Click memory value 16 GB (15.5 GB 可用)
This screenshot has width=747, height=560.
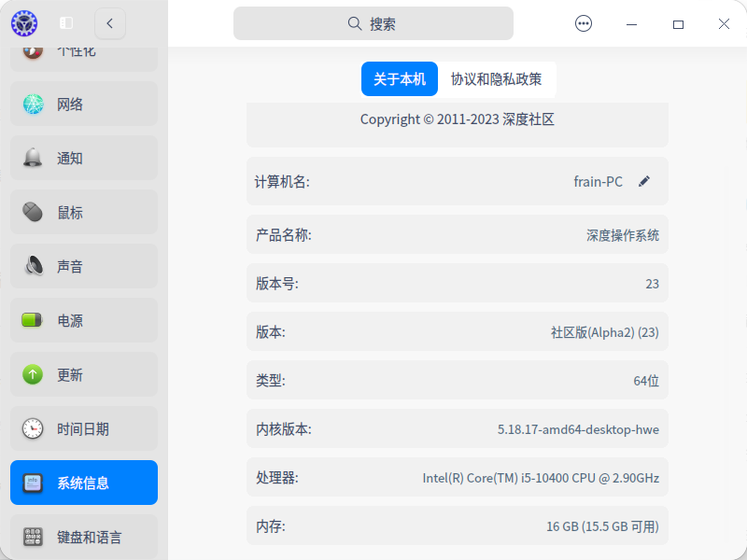click(602, 526)
